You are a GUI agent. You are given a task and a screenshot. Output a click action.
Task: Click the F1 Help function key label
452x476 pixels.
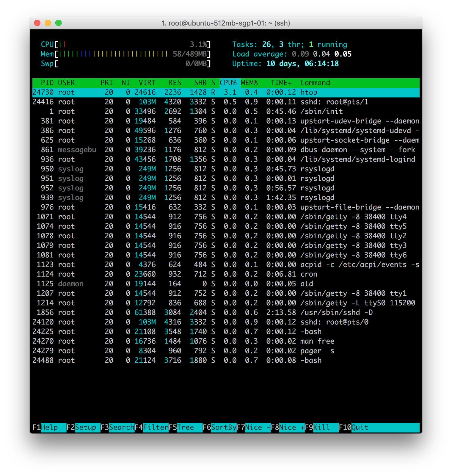[49, 428]
